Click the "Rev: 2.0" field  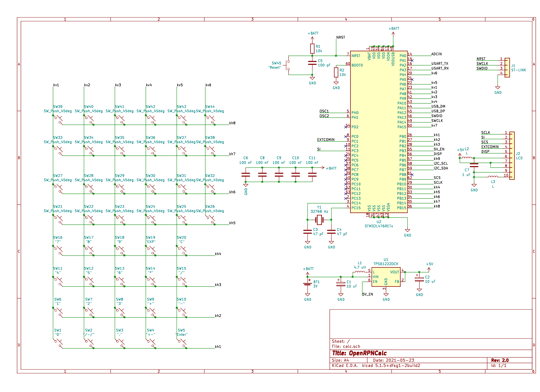500,360
